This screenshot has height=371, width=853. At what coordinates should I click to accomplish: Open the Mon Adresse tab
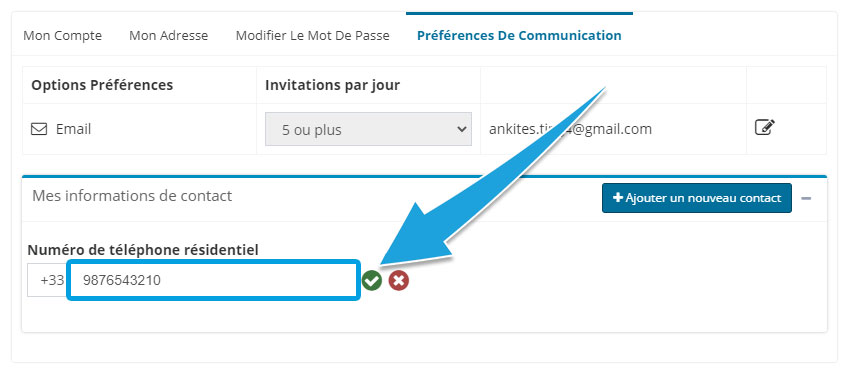(169, 36)
